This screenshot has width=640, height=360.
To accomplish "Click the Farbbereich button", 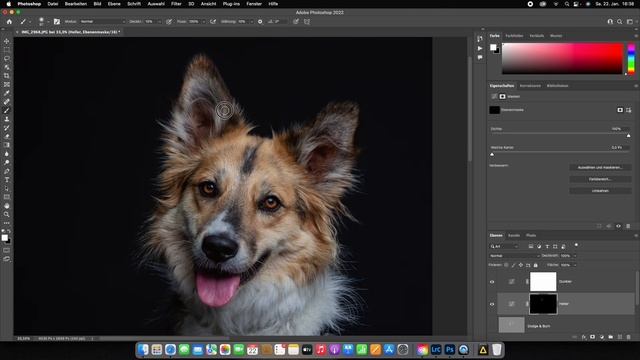I will point(600,179).
